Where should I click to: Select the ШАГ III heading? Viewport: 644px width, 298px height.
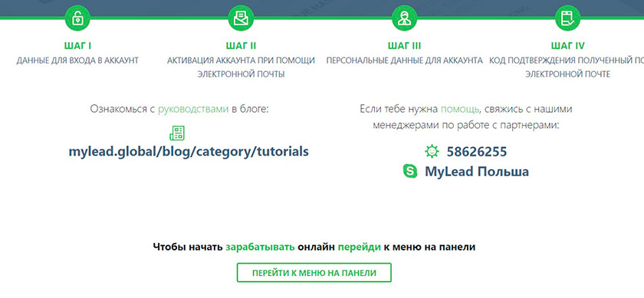[404, 45]
